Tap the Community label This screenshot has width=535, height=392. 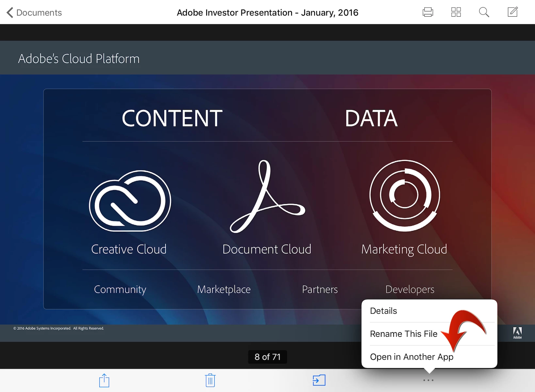[x=120, y=289]
